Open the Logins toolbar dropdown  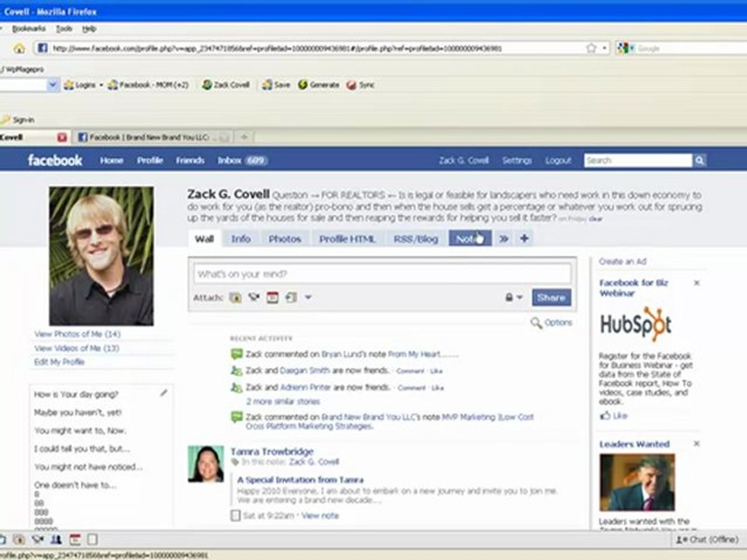(84, 85)
